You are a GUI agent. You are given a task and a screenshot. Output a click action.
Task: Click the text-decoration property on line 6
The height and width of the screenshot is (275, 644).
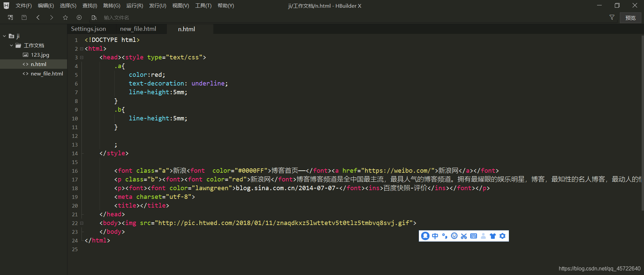(156, 84)
